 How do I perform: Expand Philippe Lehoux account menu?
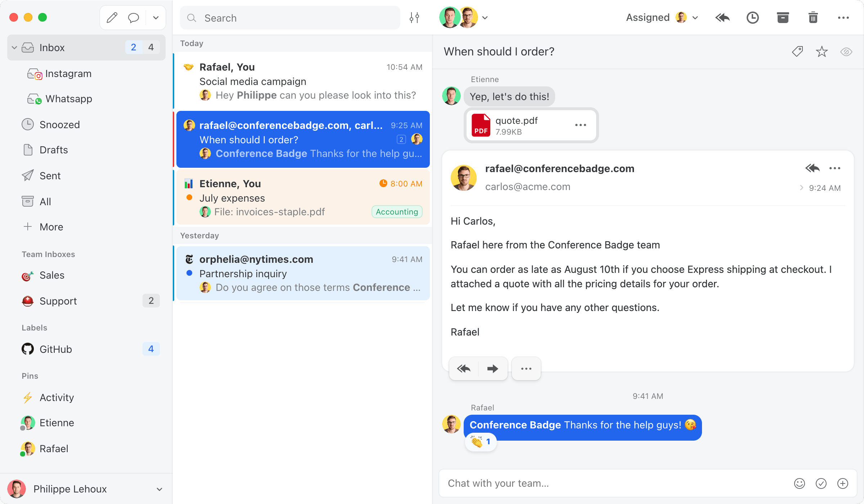pyautogui.click(x=159, y=489)
